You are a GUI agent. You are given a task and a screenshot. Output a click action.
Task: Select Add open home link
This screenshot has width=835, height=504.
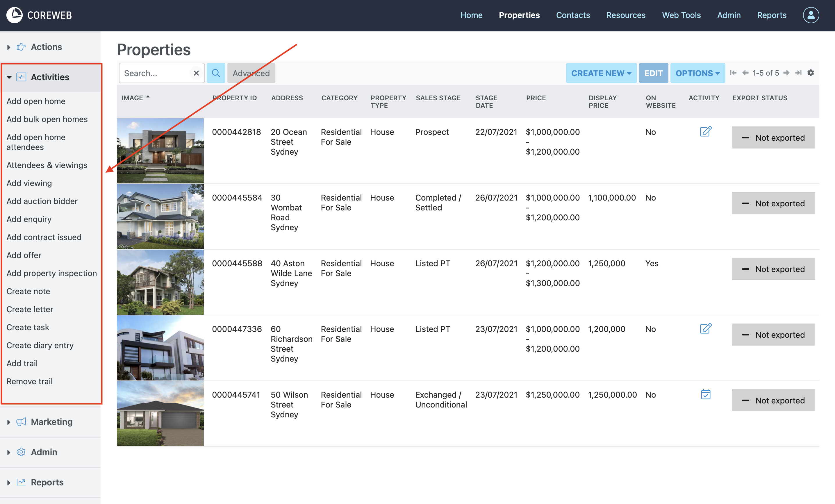point(36,101)
